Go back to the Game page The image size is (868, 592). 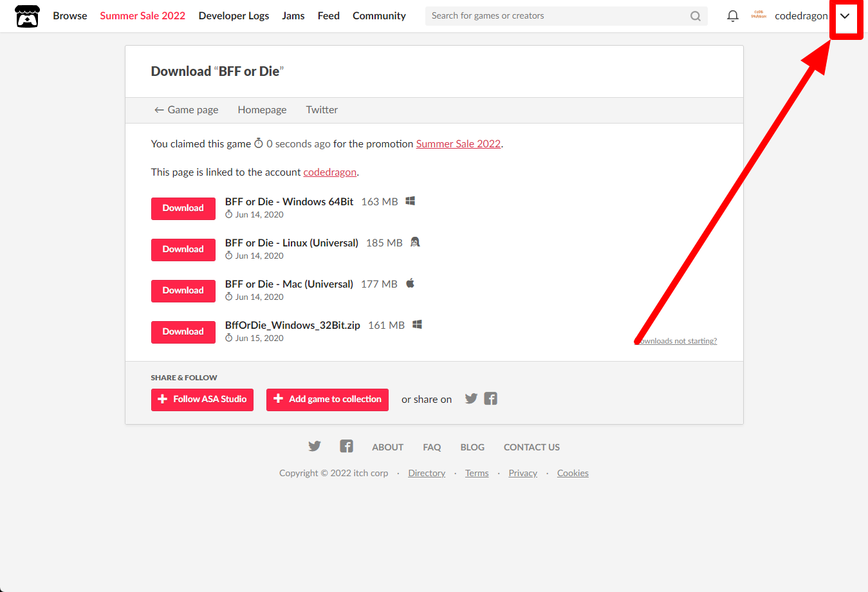point(186,109)
